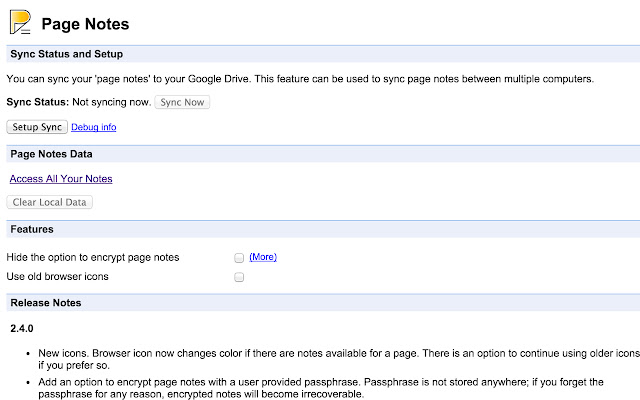Click the Page Notes logo icon

tap(20, 20)
